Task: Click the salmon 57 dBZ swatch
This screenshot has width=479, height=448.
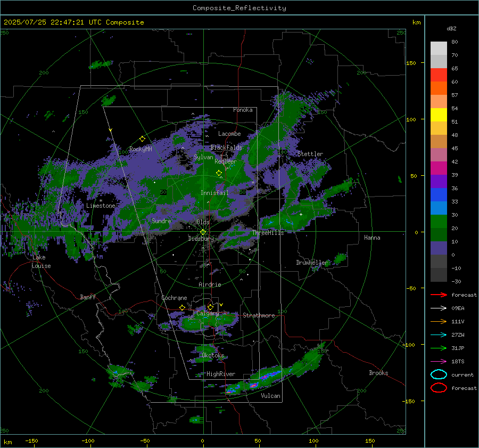Action: click(439, 102)
